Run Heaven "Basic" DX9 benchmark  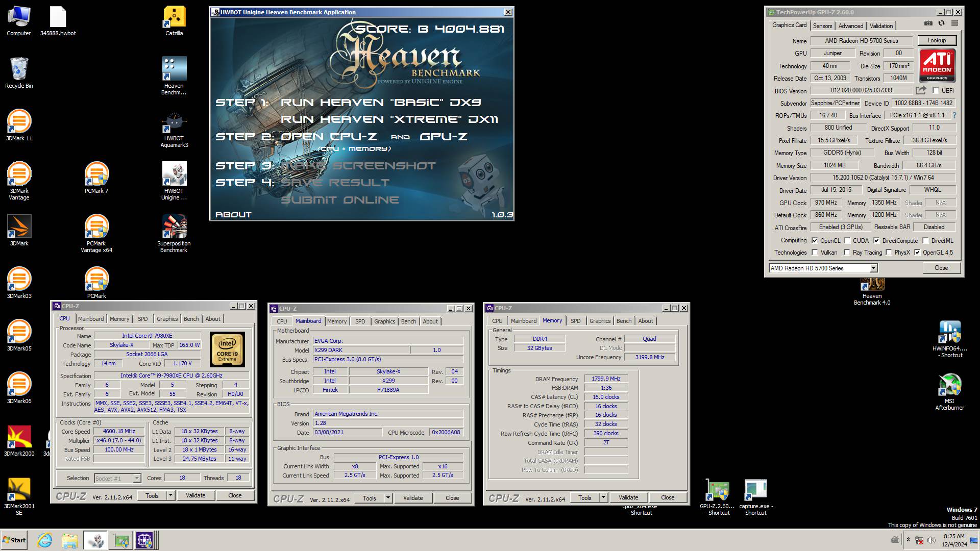point(381,103)
